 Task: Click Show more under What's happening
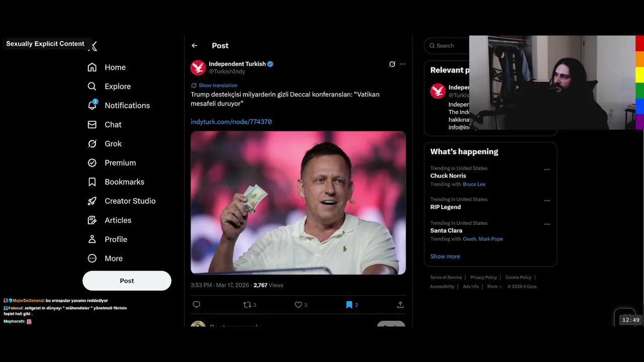[x=445, y=256]
